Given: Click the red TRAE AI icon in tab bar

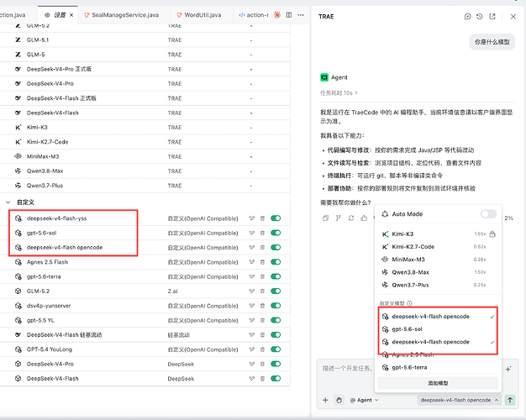Looking at the screenshot, I should click(276, 15).
